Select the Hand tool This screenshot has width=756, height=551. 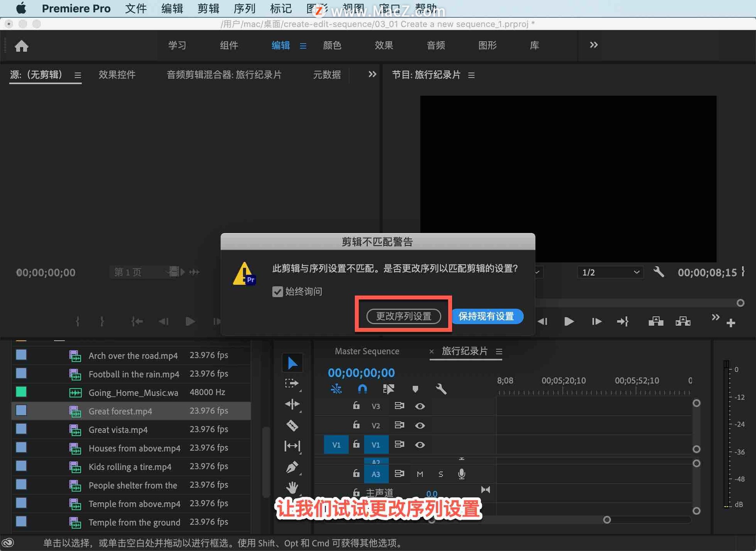tap(292, 488)
